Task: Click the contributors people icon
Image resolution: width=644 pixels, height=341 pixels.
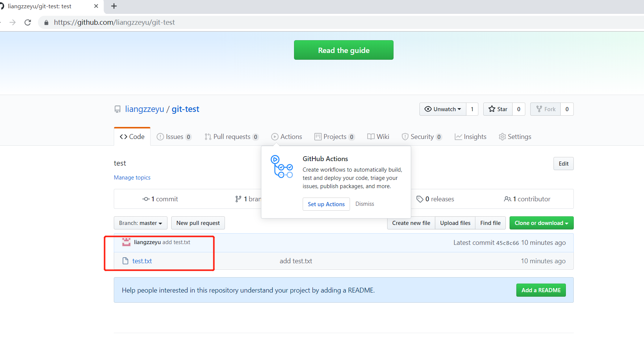Action: (x=507, y=199)
